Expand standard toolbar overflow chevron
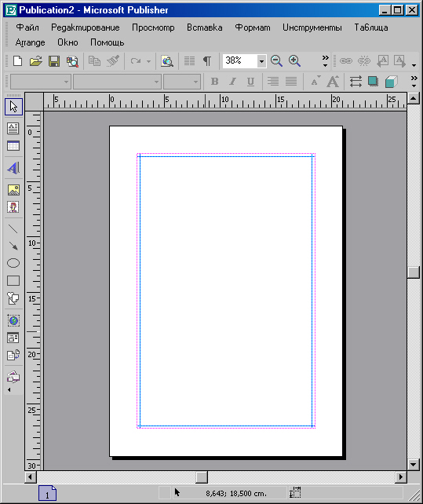The width and height of the screenshot is (423, 504). pos(325,61)
